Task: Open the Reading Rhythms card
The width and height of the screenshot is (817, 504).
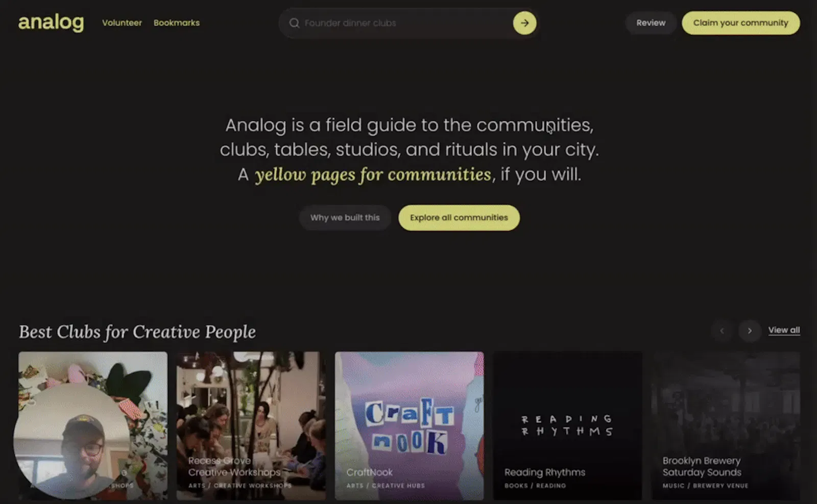Action: [567, 425]
